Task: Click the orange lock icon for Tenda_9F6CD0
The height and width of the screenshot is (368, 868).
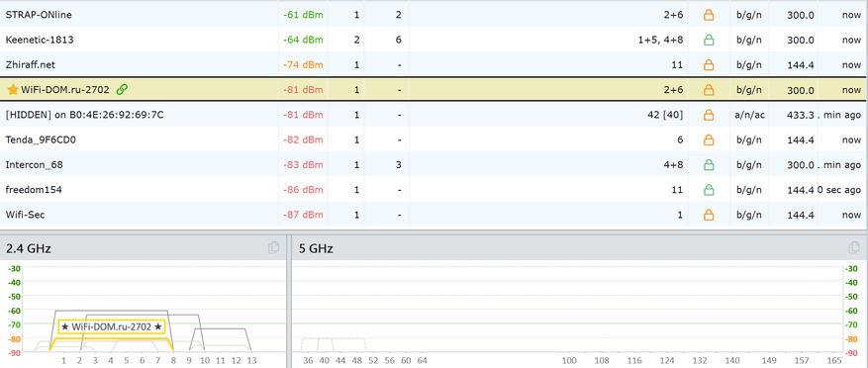Action: click(709, 140)
